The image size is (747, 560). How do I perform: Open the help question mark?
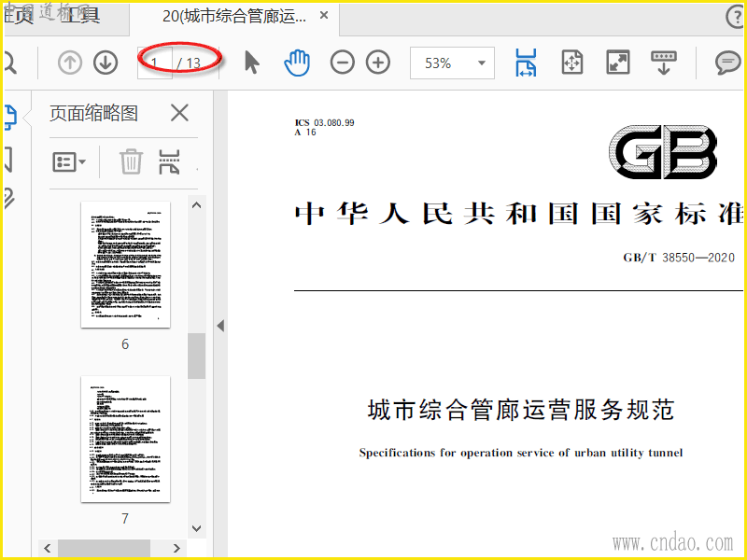pos(736,17)
